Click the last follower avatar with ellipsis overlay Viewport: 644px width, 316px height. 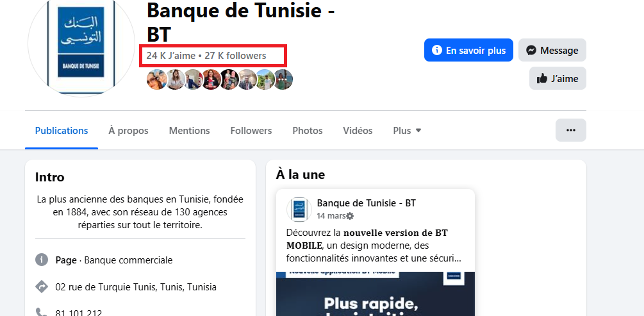coord(283,80)
